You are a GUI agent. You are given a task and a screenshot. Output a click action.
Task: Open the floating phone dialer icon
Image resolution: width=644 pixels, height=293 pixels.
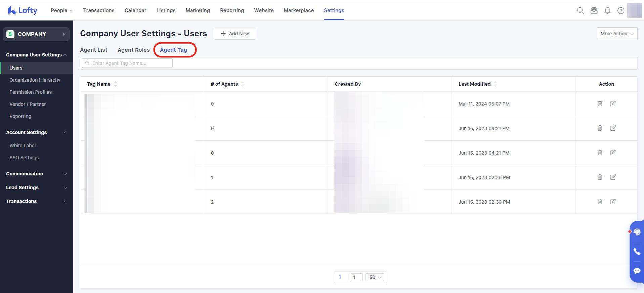tap(637, 251)
